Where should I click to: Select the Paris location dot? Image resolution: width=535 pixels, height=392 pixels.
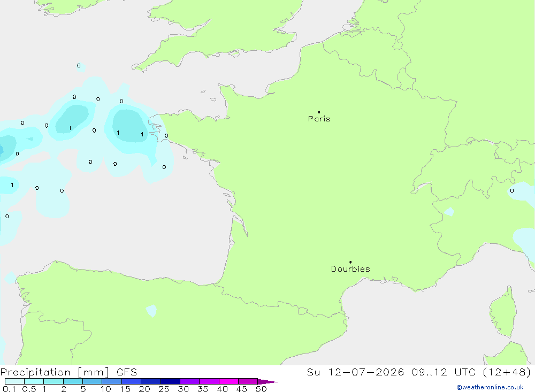pyautogui.click(x=319, y=112)
